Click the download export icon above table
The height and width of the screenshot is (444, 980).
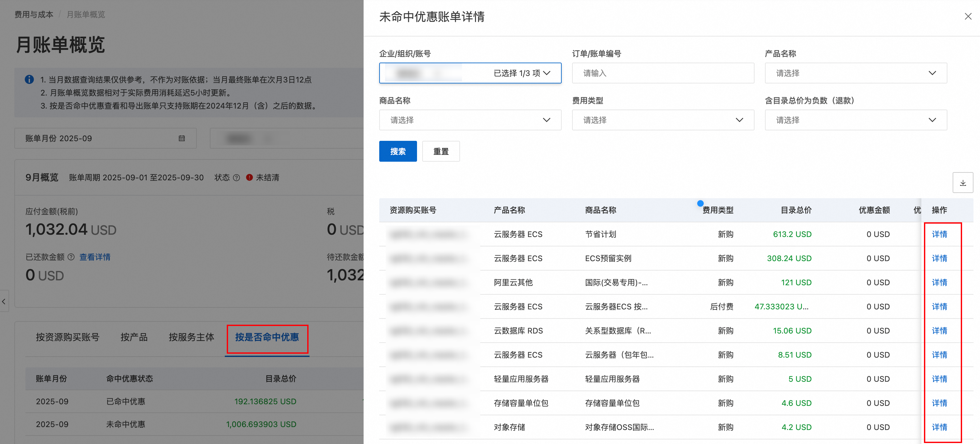click(x=962, y=183)
